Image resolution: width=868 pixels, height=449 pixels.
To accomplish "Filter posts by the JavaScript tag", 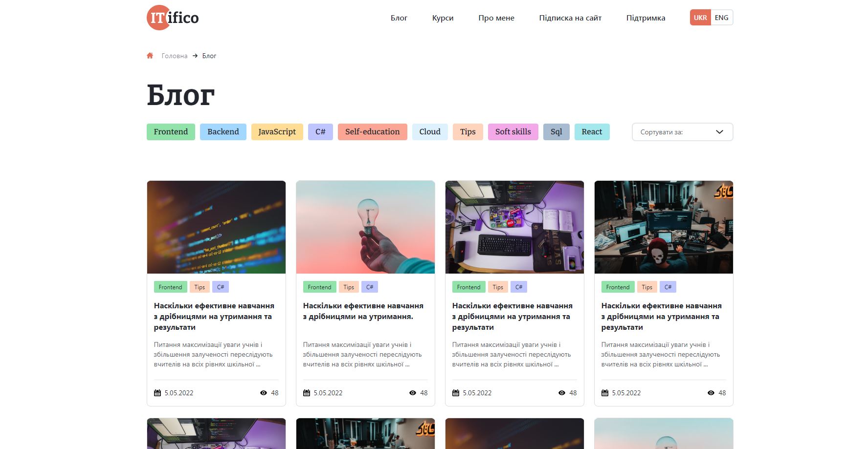I will [x=277, y=132].
